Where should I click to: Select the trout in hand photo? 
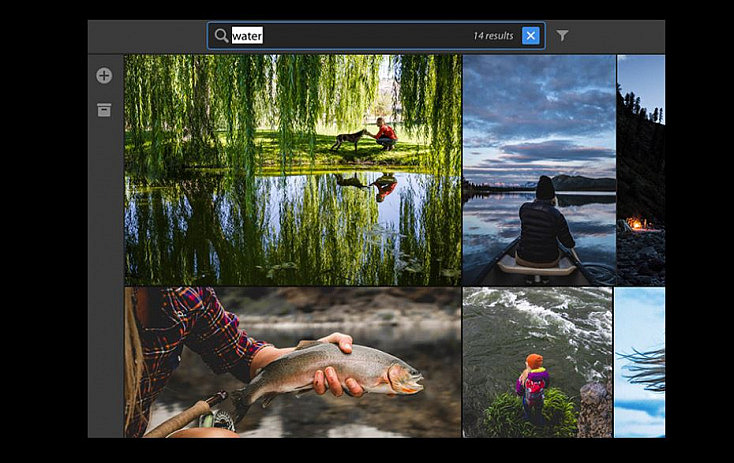point(293,362)
